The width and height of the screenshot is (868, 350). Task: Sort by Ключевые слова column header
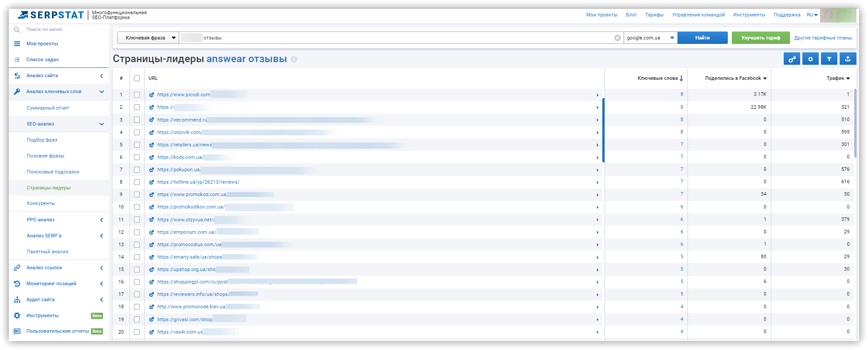660,79
